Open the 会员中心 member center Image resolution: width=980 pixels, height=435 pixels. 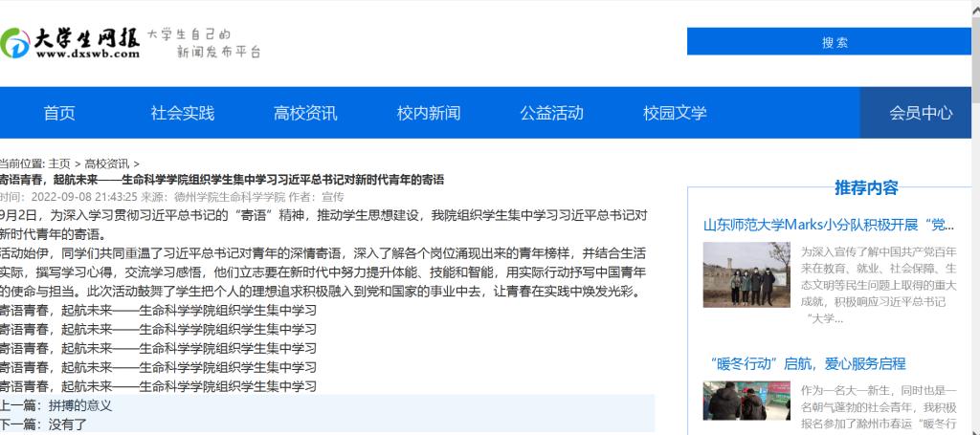920,113
